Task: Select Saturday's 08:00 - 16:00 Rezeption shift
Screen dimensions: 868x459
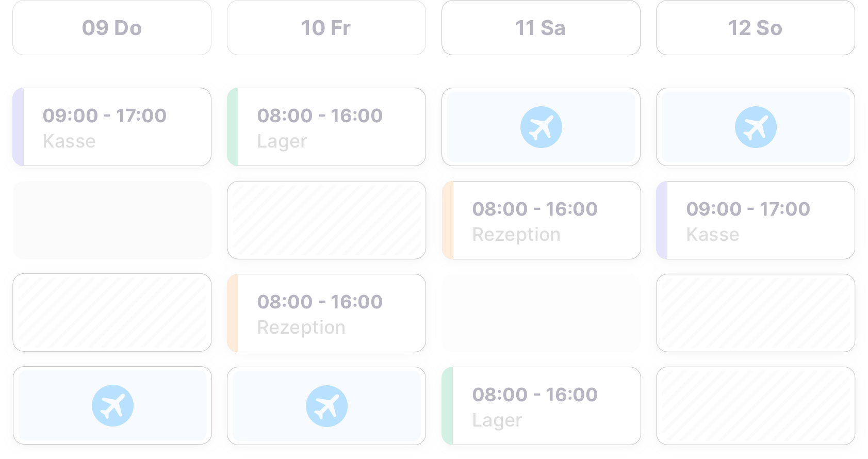Action: (x=541, y=220)
